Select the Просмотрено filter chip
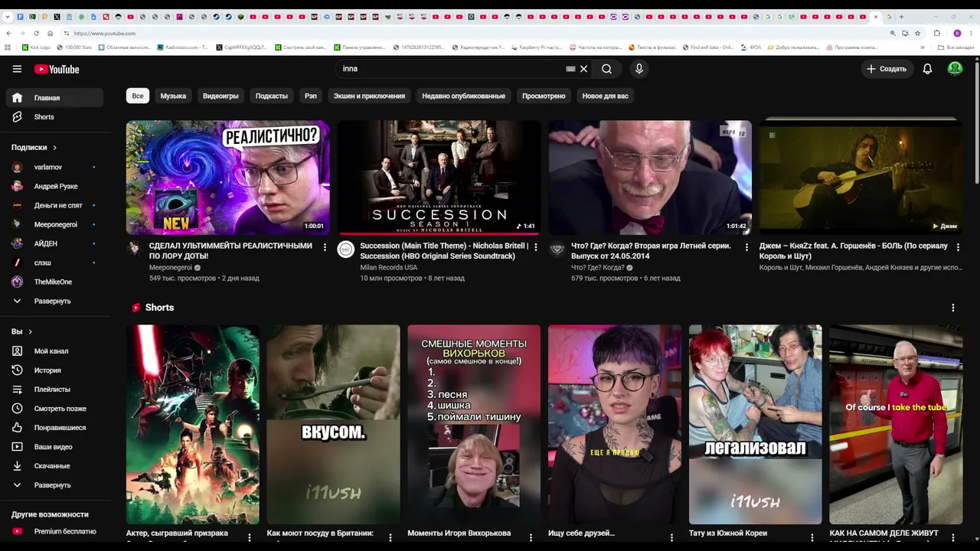Image resolution: width=980 pixels, height=551 pixels. (544, 96)
